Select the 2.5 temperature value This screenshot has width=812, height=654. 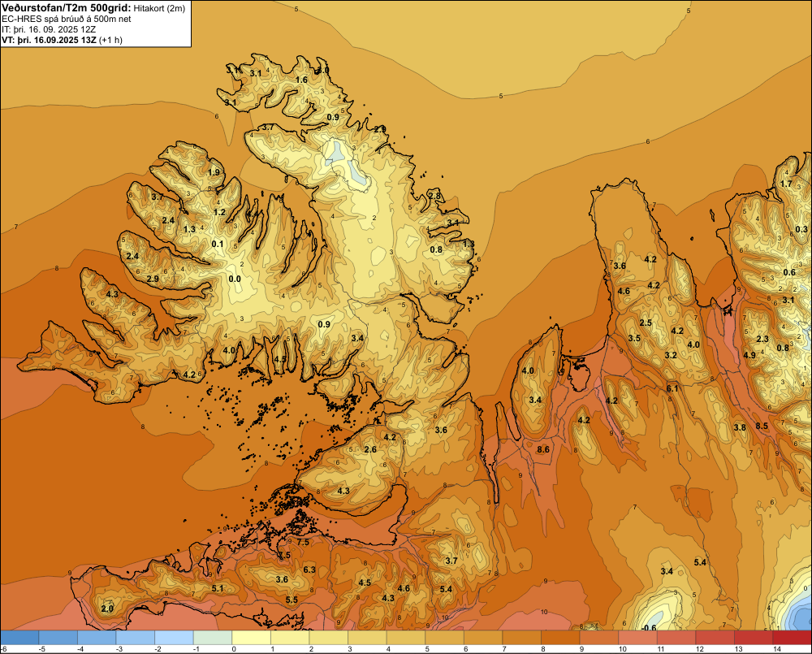click(646, 323)
